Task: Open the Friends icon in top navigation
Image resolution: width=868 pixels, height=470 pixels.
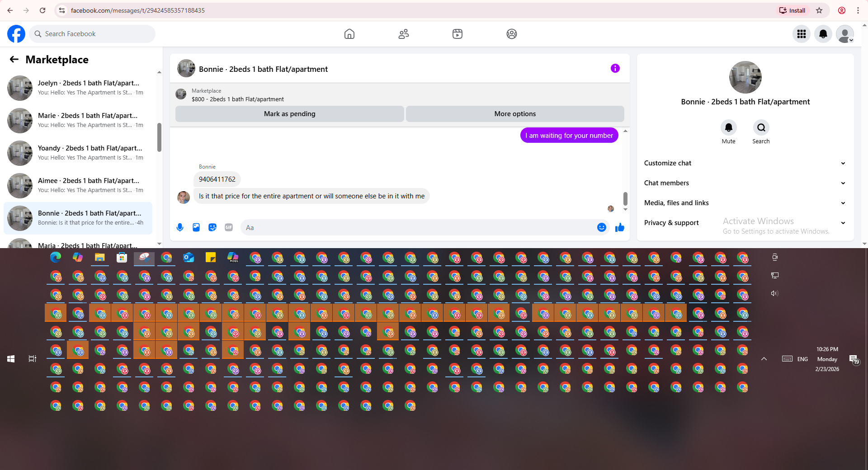Action: point(404,34)
